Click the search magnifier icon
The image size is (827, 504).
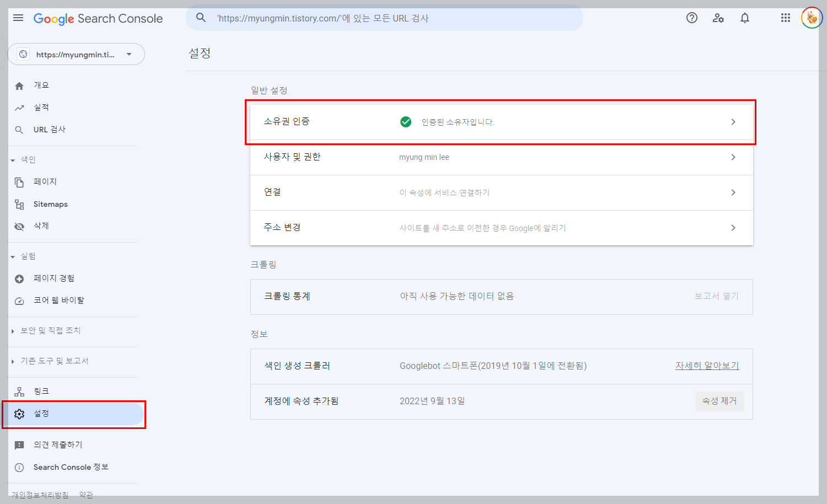[201, 18]
